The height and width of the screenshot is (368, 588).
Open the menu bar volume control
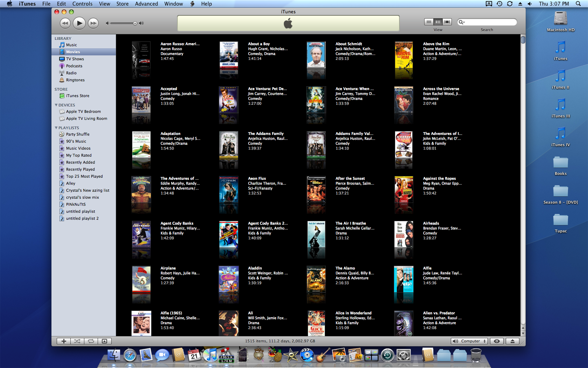pyautogui.click(x=530, y=4)
